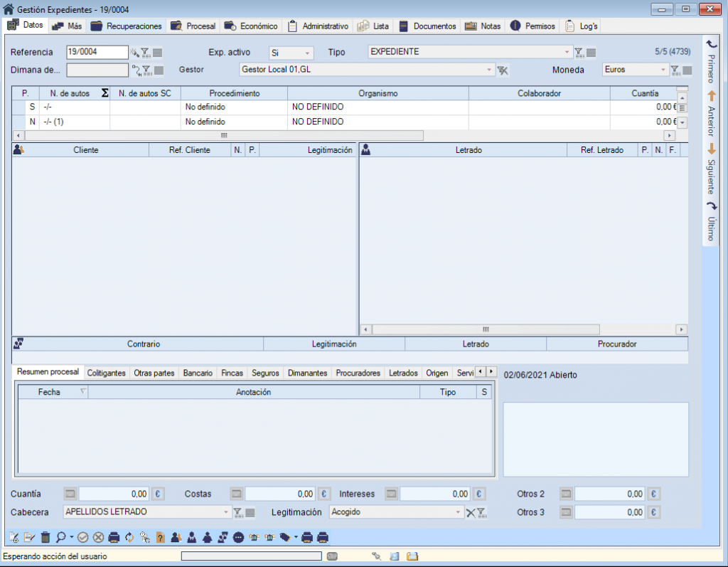
Task: Click the cancel X circle icon
Action: (x=98, y=538)
